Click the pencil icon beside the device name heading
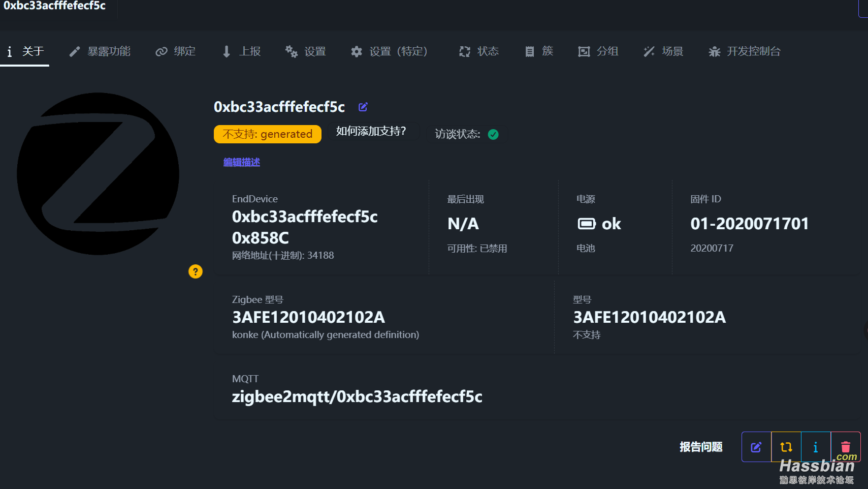 (x=363, y=107)
